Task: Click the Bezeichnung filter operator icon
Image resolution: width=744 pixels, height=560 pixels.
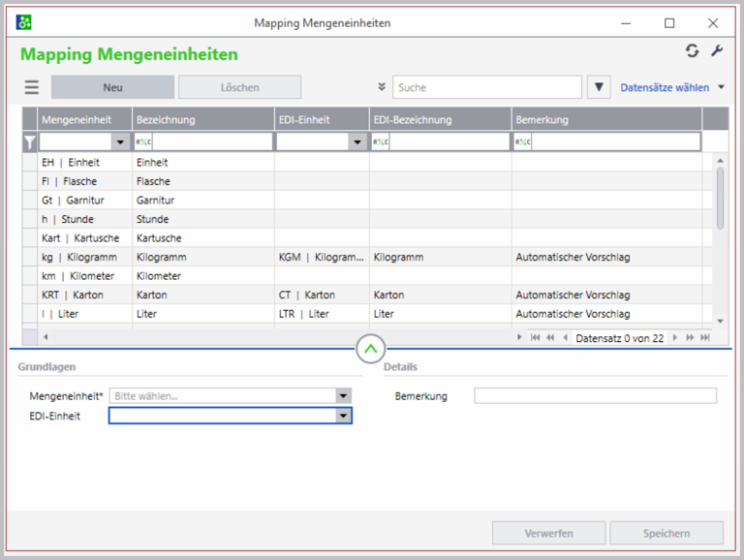Action: [143, 141]
